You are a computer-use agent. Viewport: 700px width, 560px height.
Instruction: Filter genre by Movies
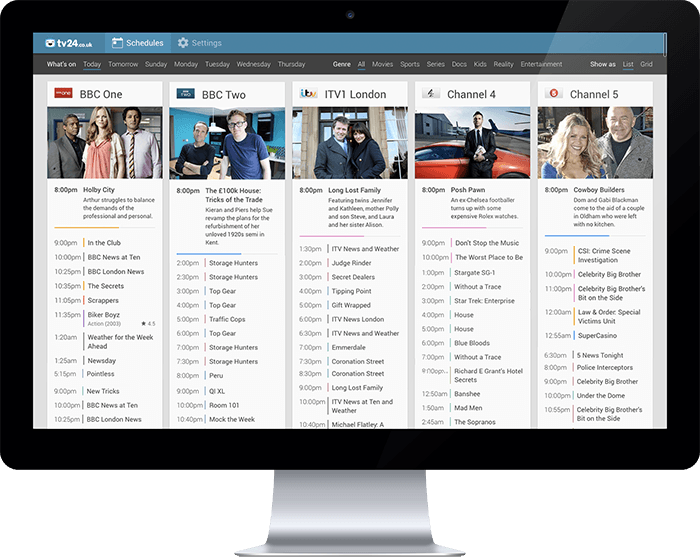(383, 64)
